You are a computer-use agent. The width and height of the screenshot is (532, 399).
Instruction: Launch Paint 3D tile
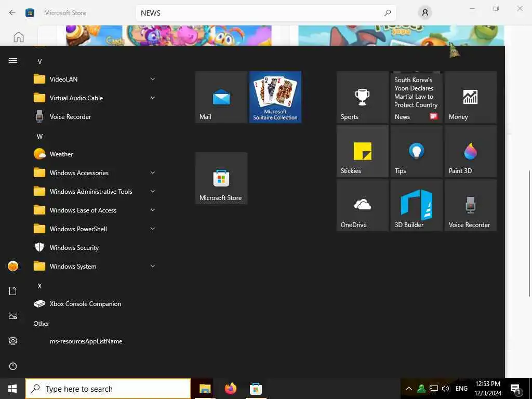pos(470,151)
